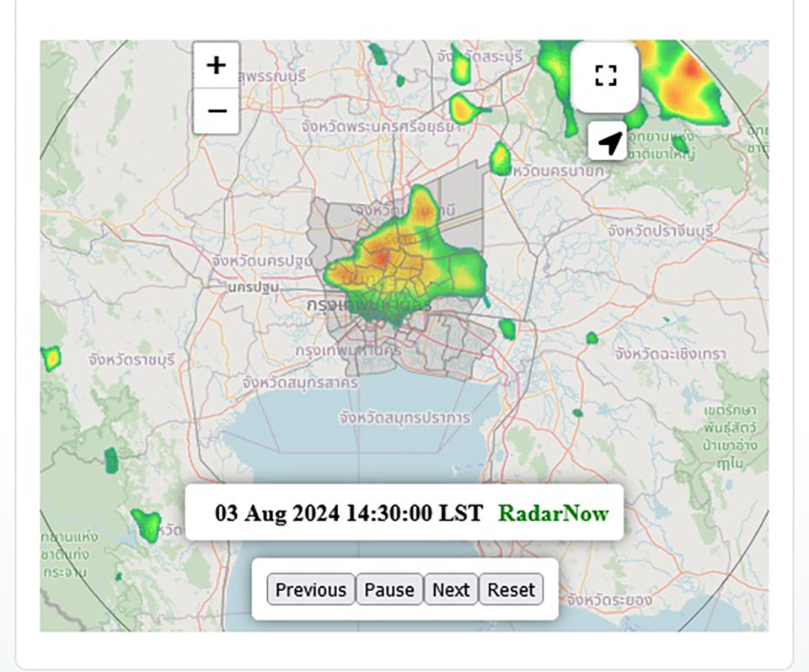Click the locate-me arrow icon
Screen dimensions: 809x672
(x=608, y=142)
